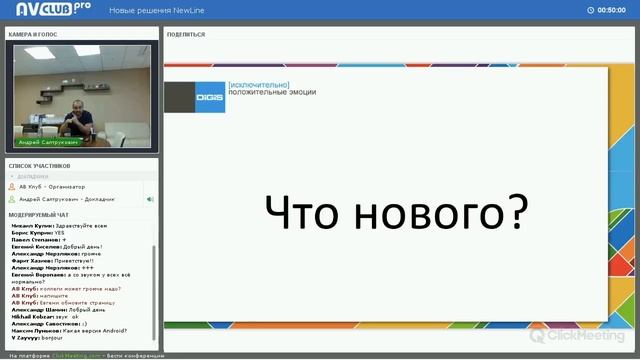Click chat message Добрый день! with exclamation
Image resolution: width=640 pixels, height=360 pixels.
tap(57, 247)
